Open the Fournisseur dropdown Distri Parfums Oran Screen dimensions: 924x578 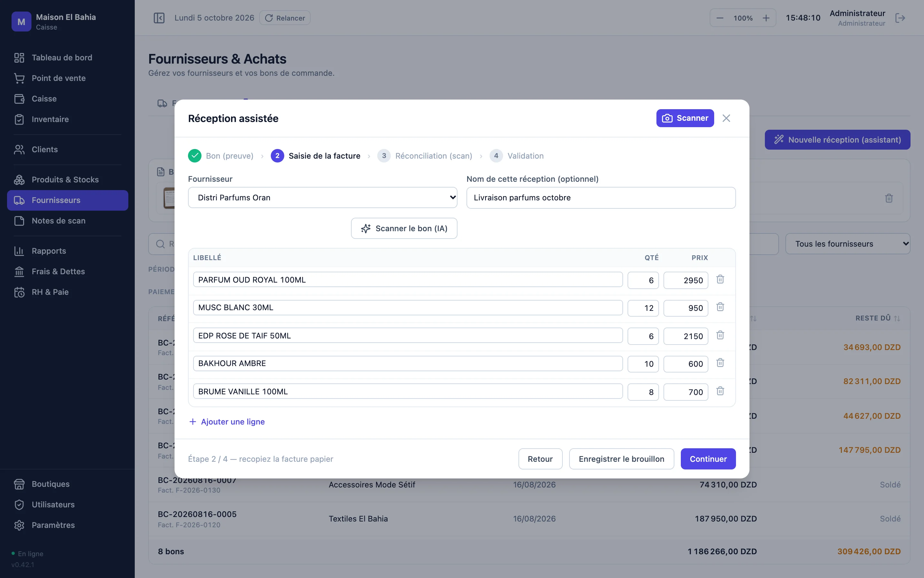[x=323, y=197]
